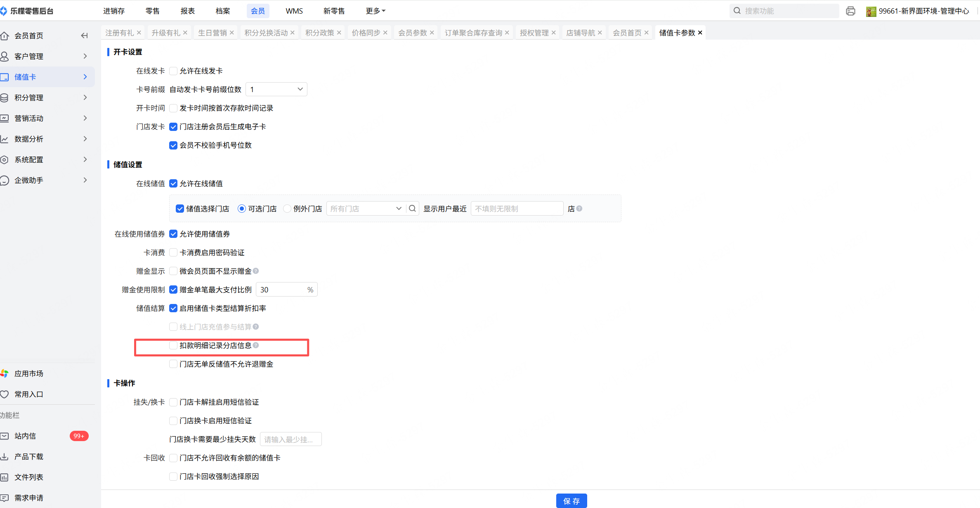Screen dimensions: 980x508
Task: Click the 保存 button
Action: tap(571, 501)
